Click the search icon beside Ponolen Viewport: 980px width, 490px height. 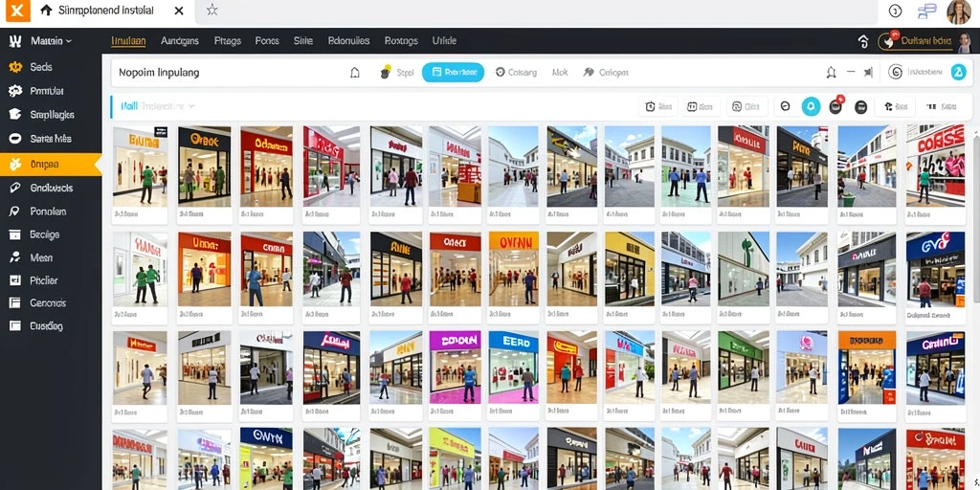tap(15, 212)
